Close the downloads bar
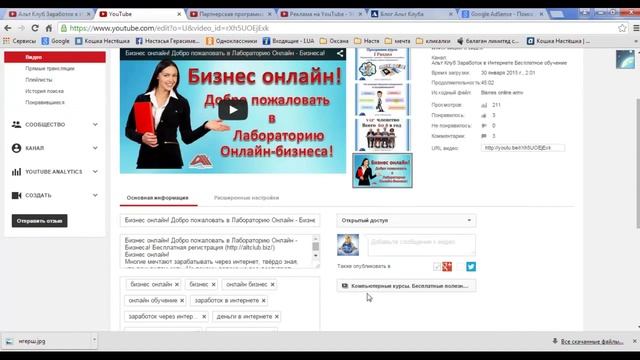 [x=635, y=341]
